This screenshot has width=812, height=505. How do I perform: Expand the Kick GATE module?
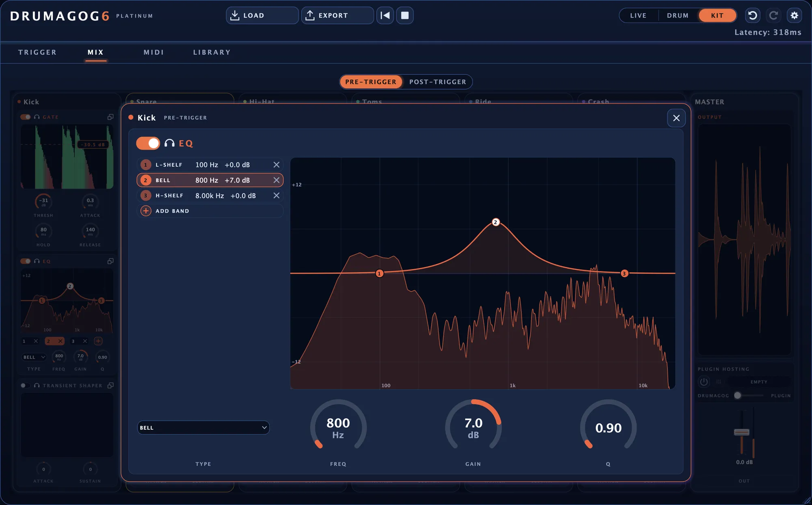click(110, 117)
